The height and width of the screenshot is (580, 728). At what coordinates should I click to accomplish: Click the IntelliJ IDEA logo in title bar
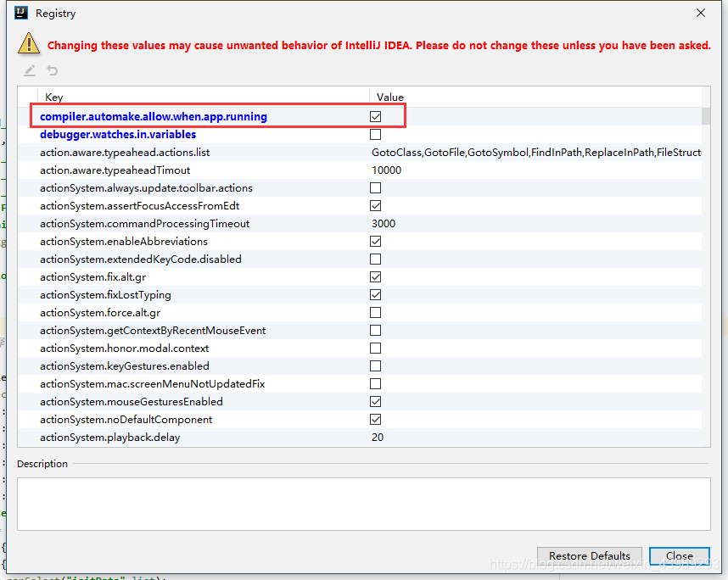(x=21, y=13)
